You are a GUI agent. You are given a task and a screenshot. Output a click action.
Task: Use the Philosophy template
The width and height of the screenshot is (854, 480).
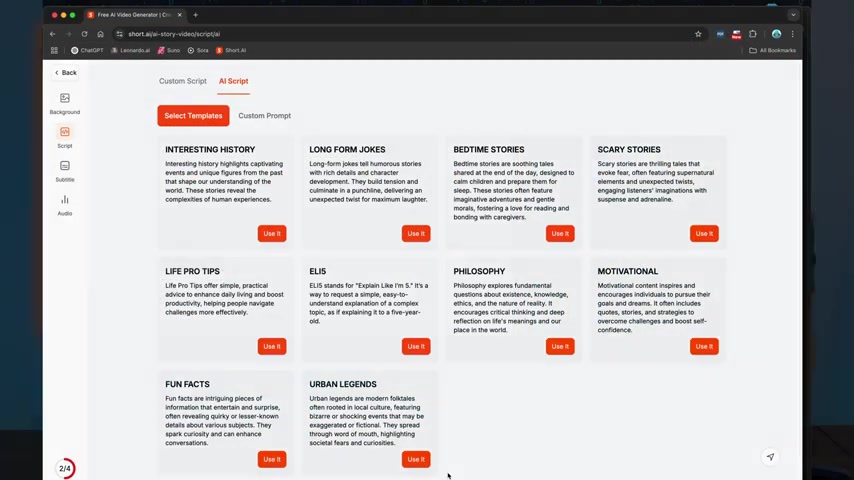[560, 347]
